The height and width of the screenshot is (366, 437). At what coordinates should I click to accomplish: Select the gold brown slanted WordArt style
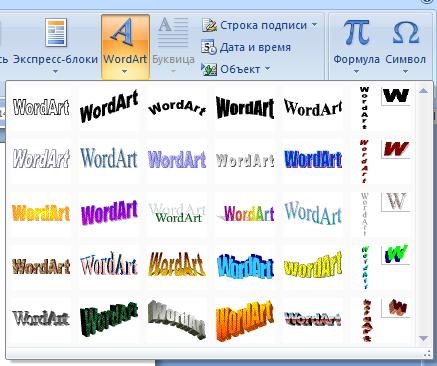click(x=177, y=267)
